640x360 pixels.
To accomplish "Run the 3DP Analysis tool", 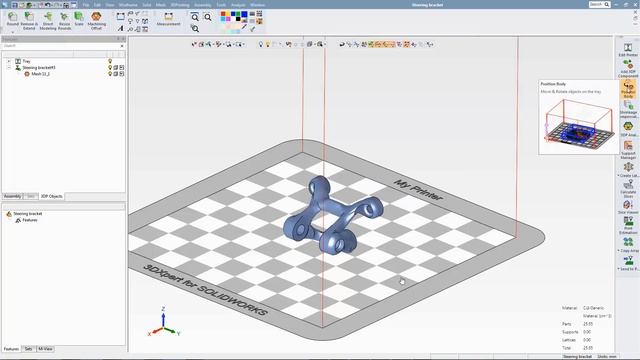I will pos(628,129).
